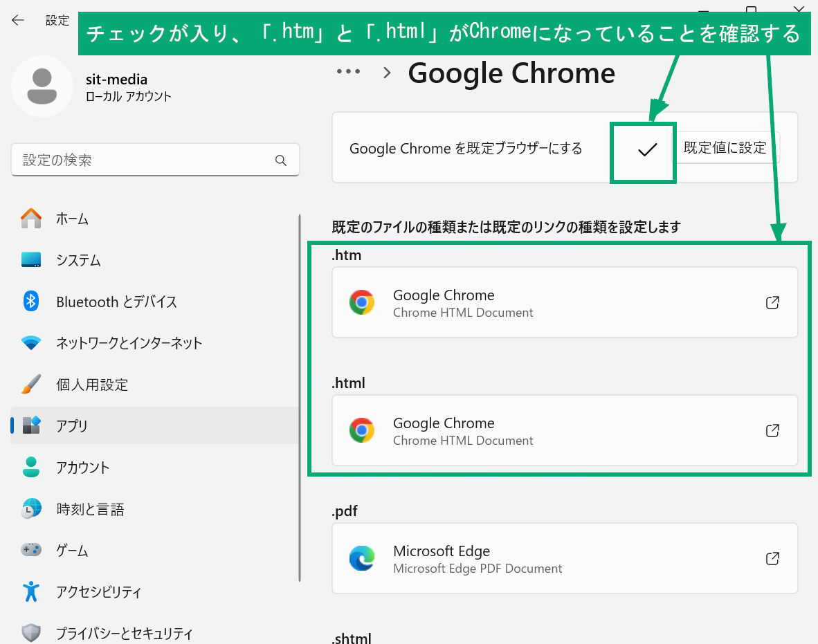
Task: Open the external link icon for .html
Action: (772, 430)
